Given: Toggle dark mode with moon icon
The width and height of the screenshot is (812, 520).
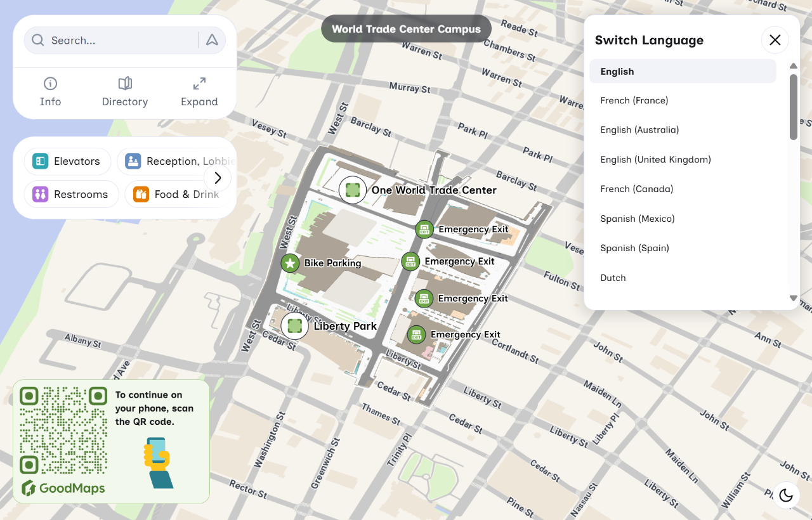Looking at the screenshot, I should 786,495.
